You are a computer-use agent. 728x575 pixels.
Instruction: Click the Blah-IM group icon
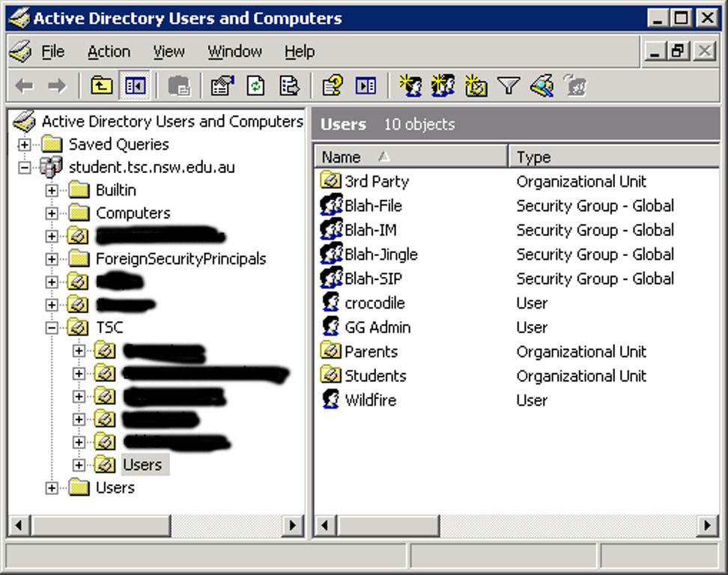pyautogui.click(x=331, y=229)
